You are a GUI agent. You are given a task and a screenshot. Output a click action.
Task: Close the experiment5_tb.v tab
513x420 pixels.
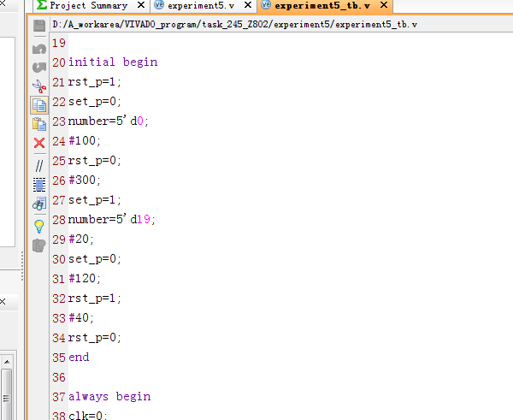click(x=384, y=5)
